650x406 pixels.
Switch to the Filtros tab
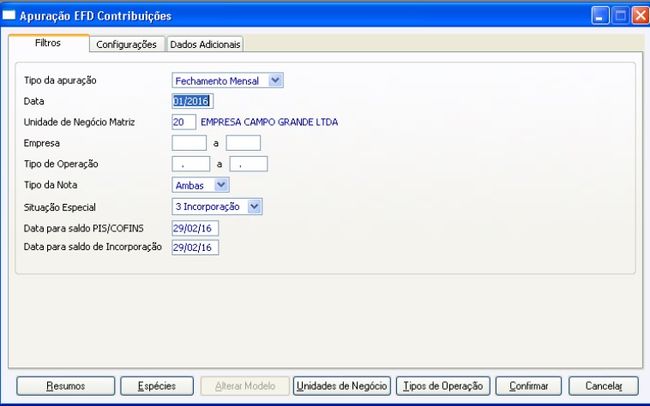pos(49,43)
